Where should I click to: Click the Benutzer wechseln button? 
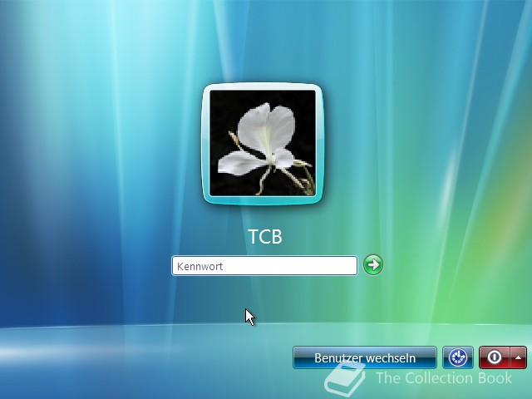365,357
